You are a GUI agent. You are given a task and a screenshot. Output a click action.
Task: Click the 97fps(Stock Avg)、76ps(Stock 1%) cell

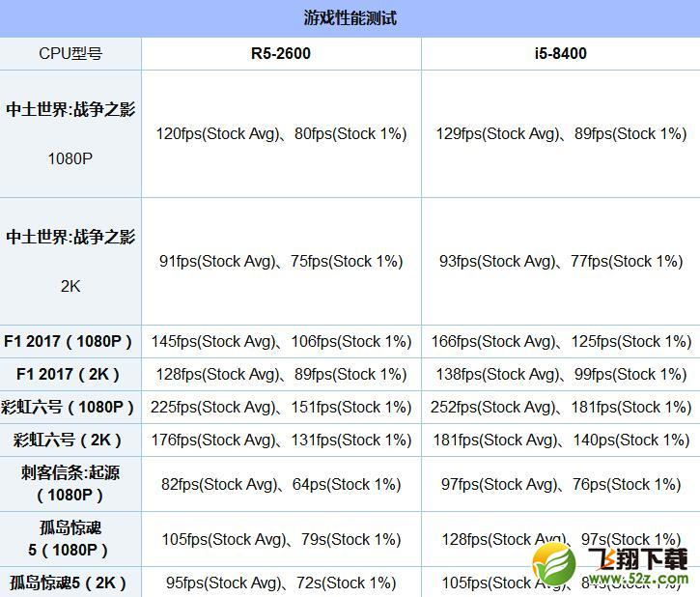pos(561,484)
